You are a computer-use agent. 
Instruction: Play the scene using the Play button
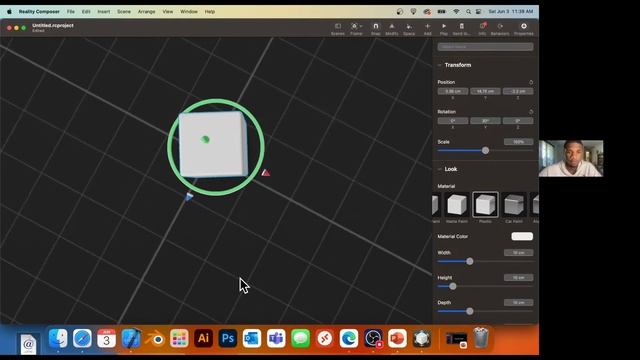tap(444, 29)
